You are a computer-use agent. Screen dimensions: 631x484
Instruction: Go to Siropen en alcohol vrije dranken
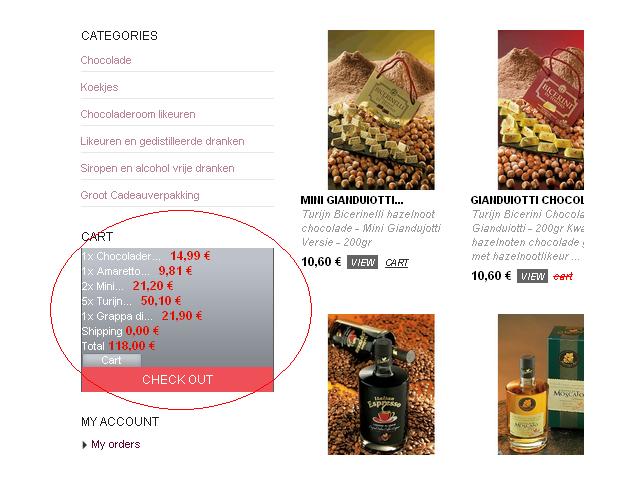[157, 168]
